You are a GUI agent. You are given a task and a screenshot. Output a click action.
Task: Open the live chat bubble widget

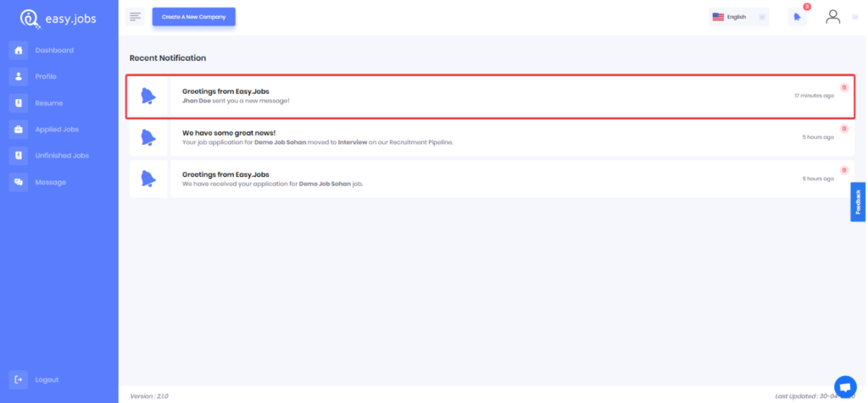click(x=845, y=386)
